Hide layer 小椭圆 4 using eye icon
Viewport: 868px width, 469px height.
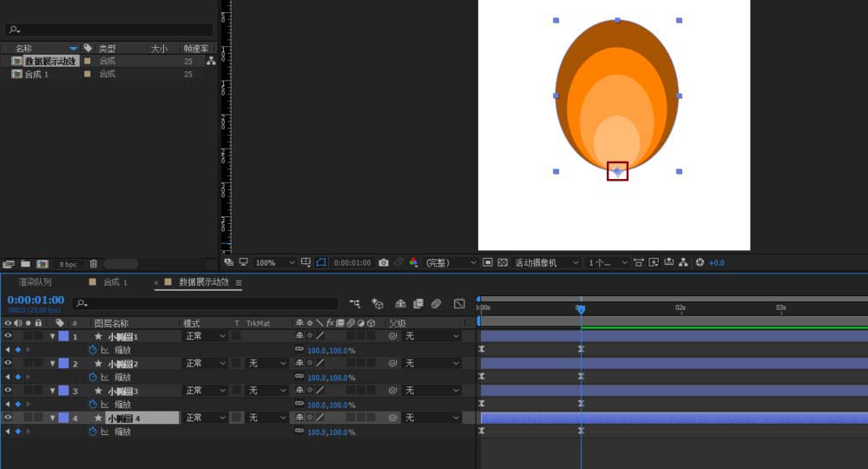pyautogui.click(x=8, y=418)
